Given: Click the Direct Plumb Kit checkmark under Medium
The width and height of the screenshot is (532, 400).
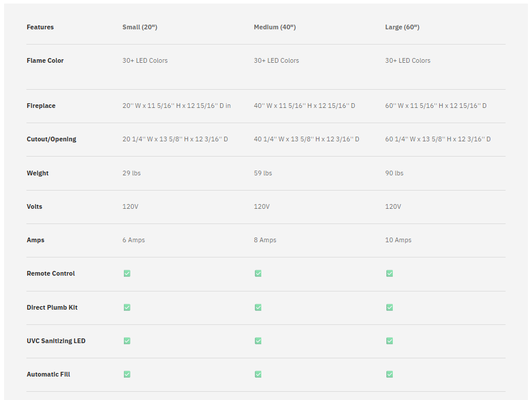Looking at the screenshot, I should pyautogui.click(x=258, y=307).
